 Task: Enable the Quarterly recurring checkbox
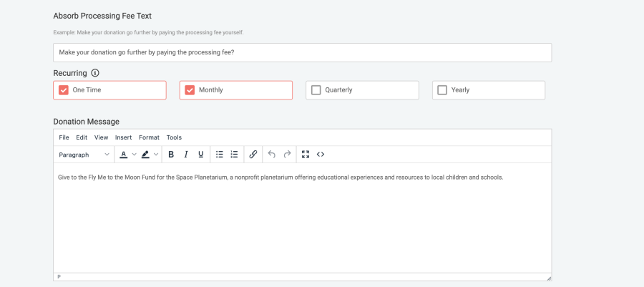point(316,90)
